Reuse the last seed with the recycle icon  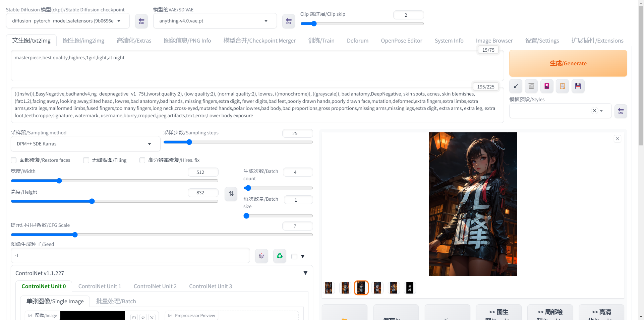[280, 256]
